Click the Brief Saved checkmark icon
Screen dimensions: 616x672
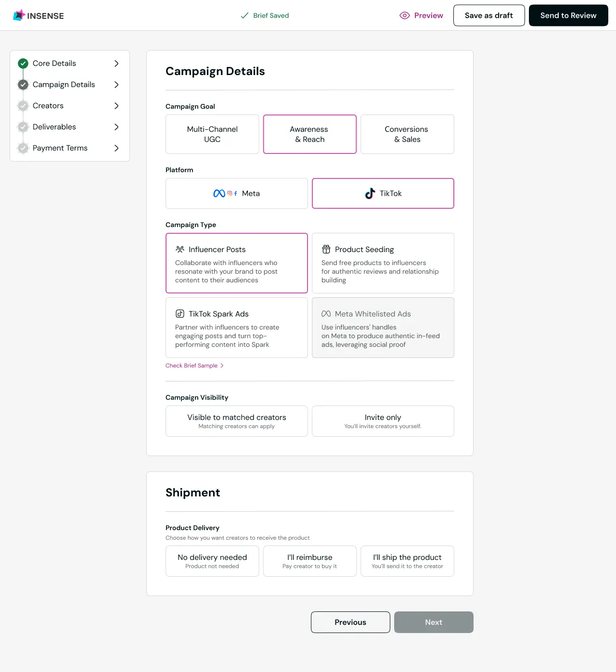[244, 15]
